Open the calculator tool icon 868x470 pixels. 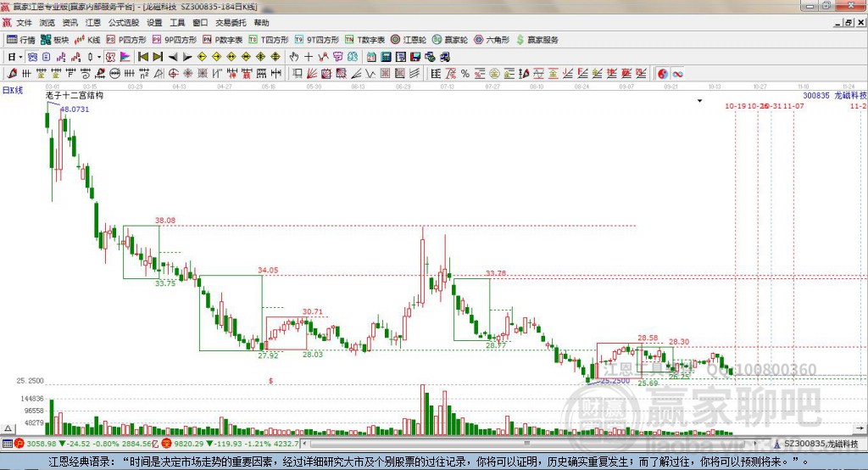pyautogui.click(x=371, y=57)
